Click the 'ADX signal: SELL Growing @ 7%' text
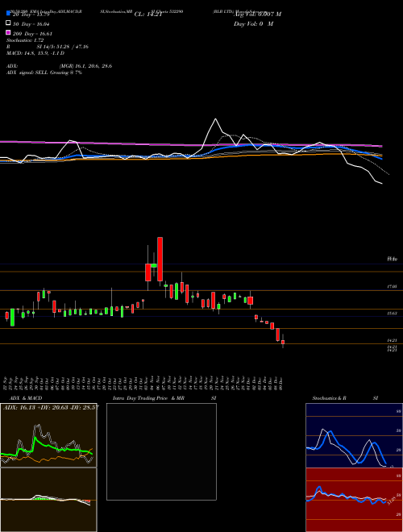403x532 pixels. 44,73
